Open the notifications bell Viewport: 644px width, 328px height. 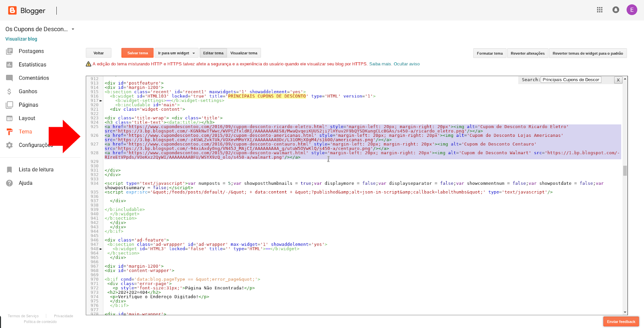pos(616,10)
